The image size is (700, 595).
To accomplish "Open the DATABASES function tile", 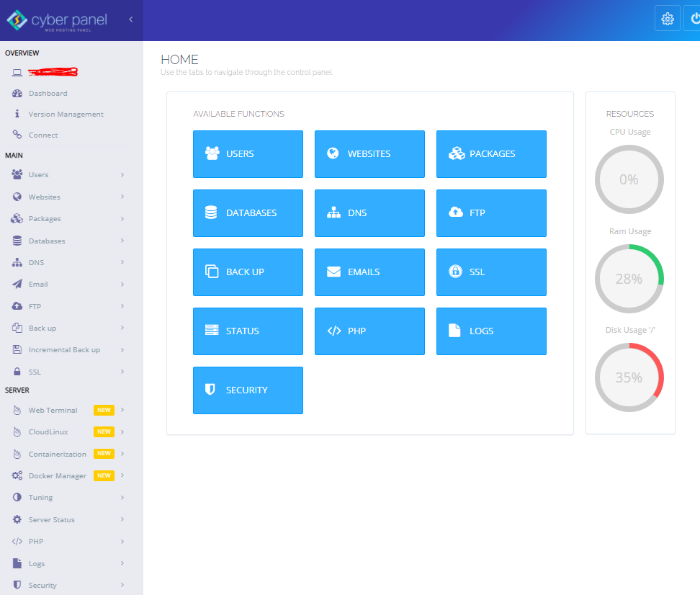I will 248,213.
